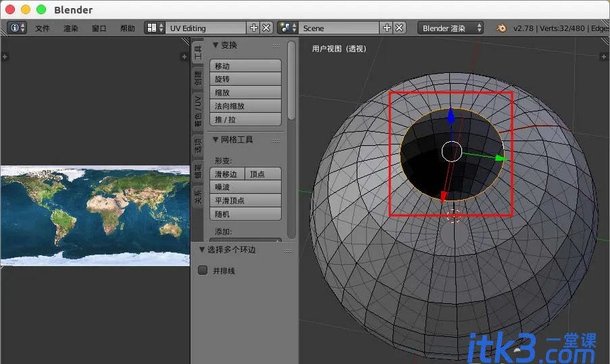Open the 帮助 menu

pyautogui.click(x=128, y=28)
